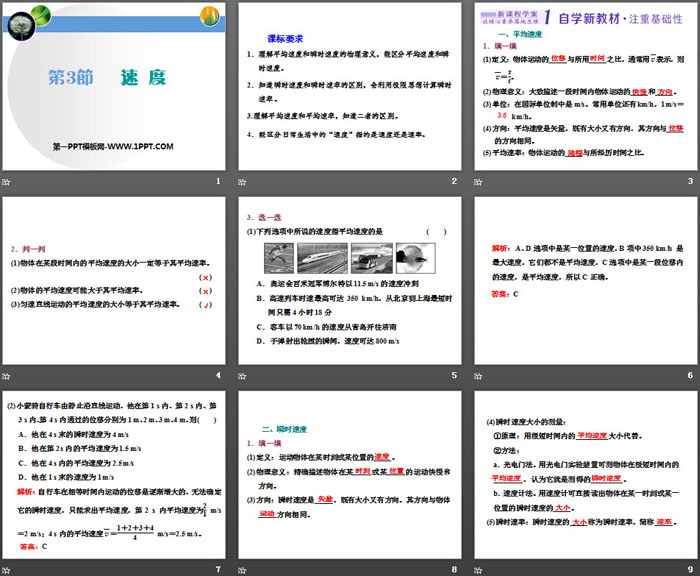Click the animation star under slide 5

243,375
